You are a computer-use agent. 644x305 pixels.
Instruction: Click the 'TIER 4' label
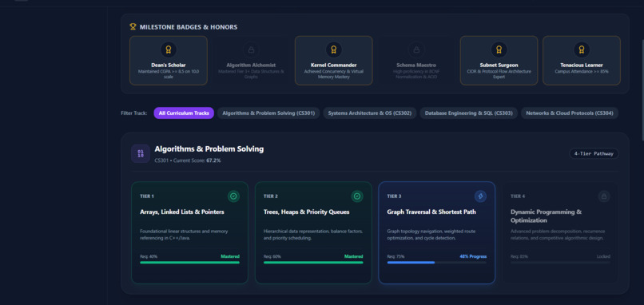tap(518, 196)
